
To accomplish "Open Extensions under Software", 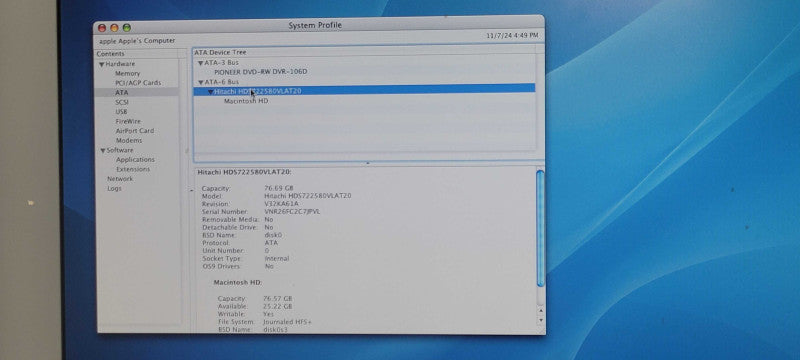I will [x=133, y=169].
